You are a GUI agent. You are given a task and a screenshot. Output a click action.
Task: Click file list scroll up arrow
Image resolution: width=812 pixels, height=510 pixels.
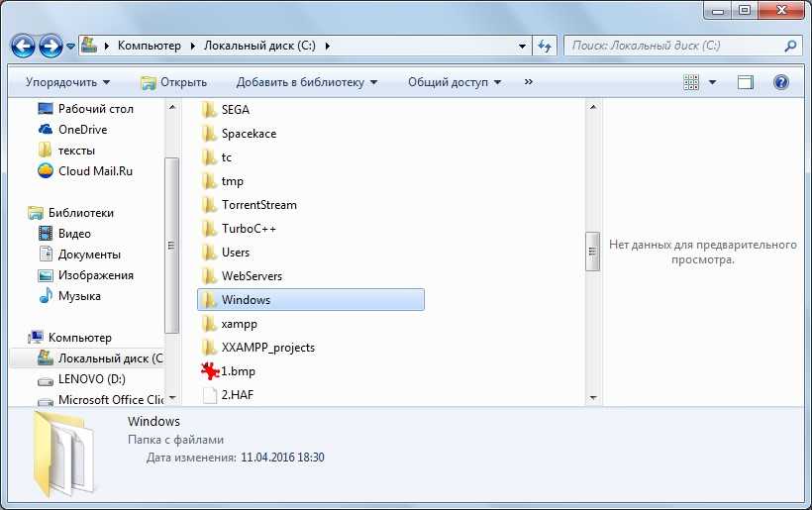[593, 107]
